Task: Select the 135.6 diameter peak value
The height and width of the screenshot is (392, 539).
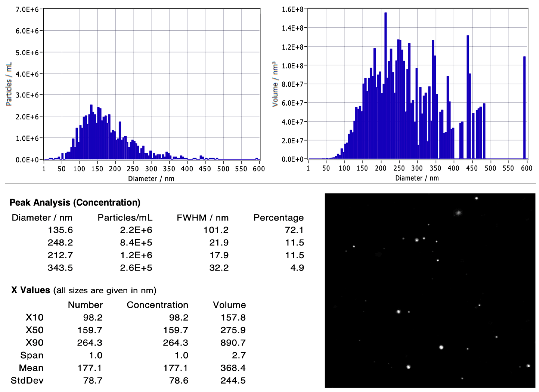Action: (x=60, y=230)
